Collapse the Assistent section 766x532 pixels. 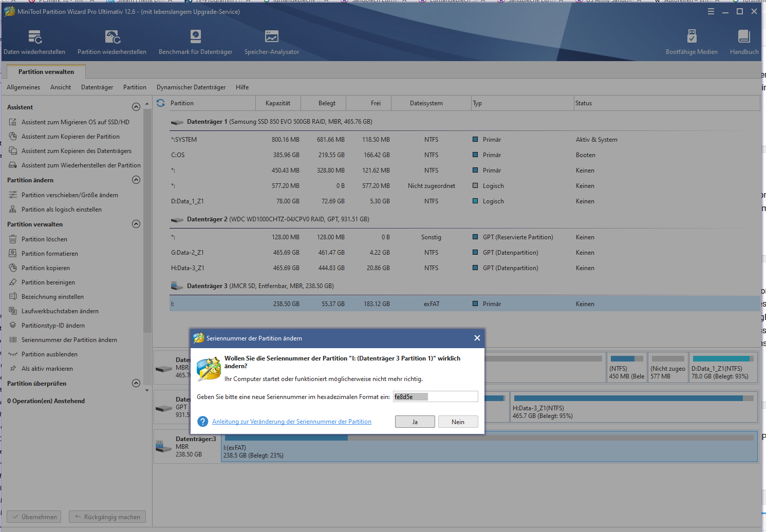tap(136, 107)
